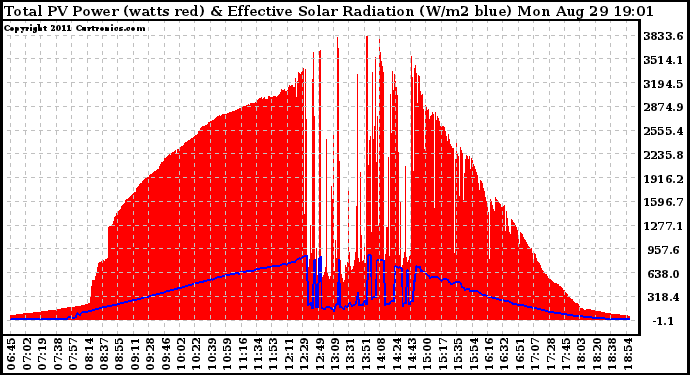
Task: Click the 10:39 time label
Action: [x=211, y=354]
